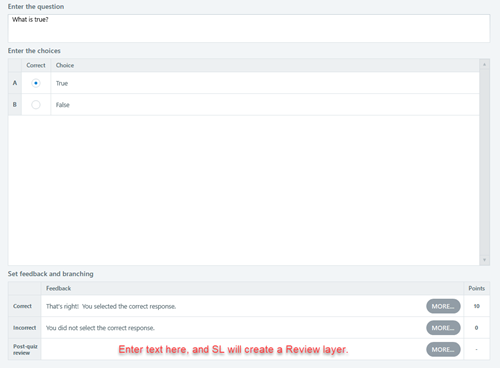
Task: Open MORE options for Correct feedback
Action: 443,306
